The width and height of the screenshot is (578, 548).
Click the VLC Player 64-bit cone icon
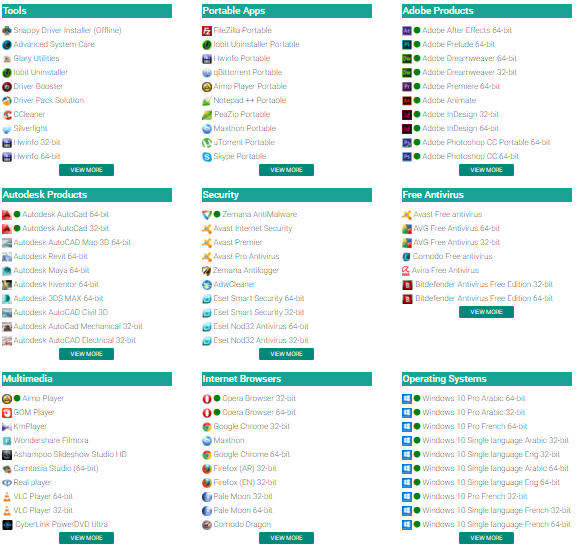pos(7,496)
